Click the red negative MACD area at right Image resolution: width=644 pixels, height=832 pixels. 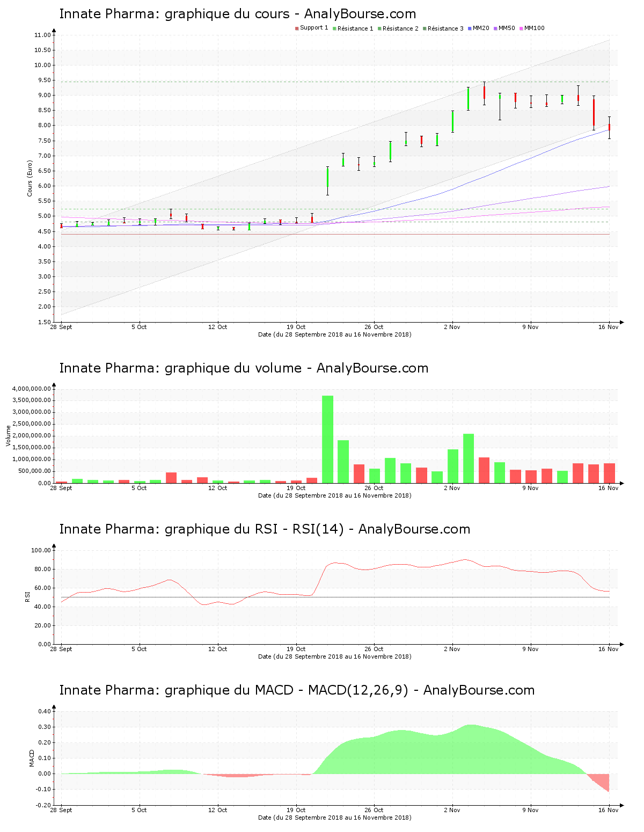pos(601,780)
